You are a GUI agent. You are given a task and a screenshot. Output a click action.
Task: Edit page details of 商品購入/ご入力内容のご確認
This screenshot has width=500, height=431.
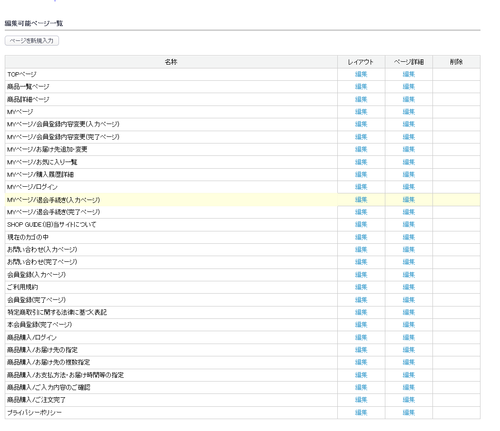[409, 388]
